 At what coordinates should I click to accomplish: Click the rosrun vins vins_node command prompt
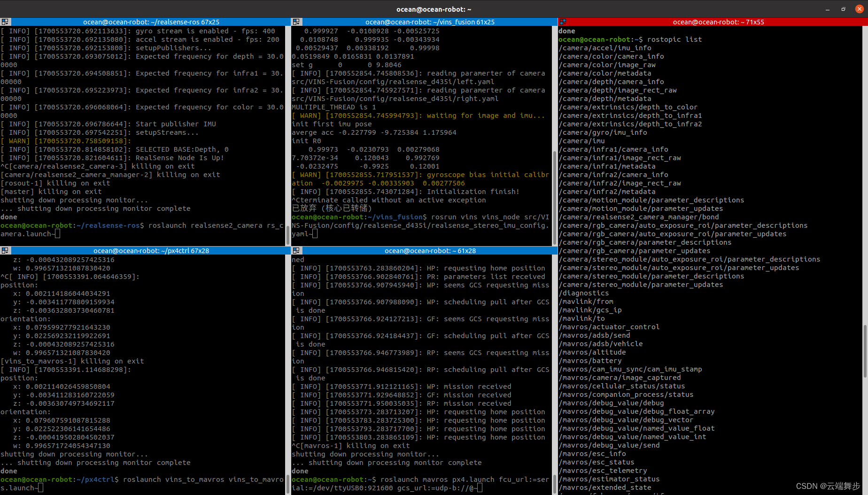pyautogui.click(x=420, y=225)
